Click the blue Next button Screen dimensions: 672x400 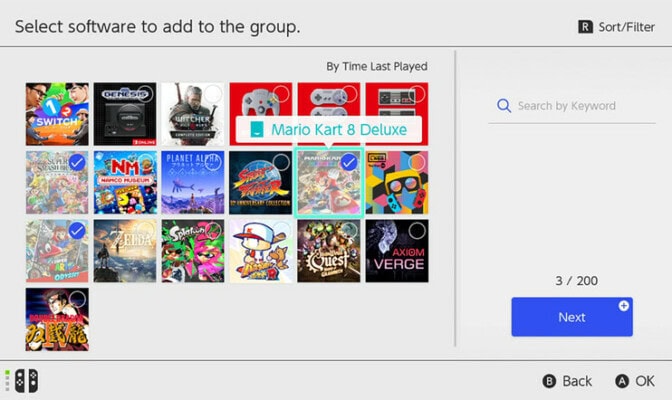coord(572,317)
